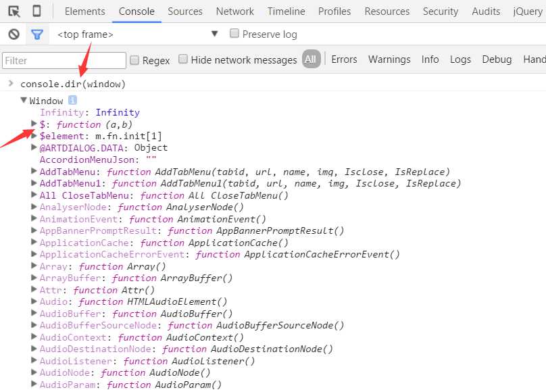Go to the Network tab
This screenshot has height=392, width=546.
[234, 11]
